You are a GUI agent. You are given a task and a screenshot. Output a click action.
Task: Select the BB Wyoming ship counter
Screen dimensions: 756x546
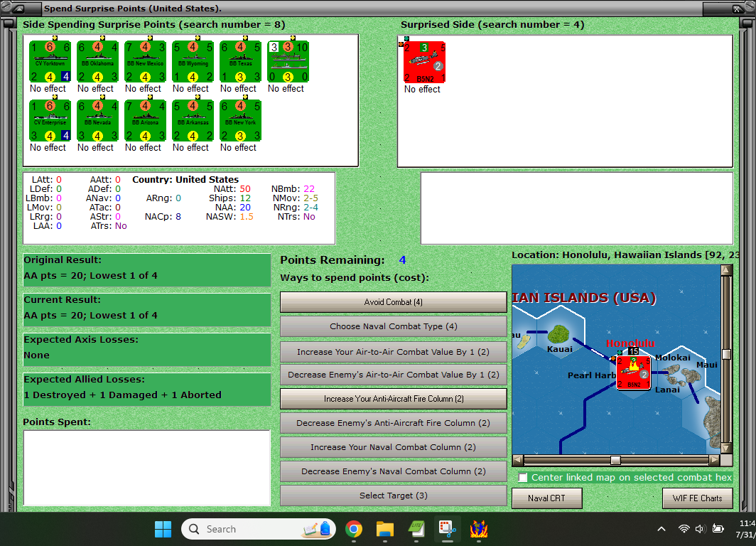pyautogui.click(x=193, y=62)
